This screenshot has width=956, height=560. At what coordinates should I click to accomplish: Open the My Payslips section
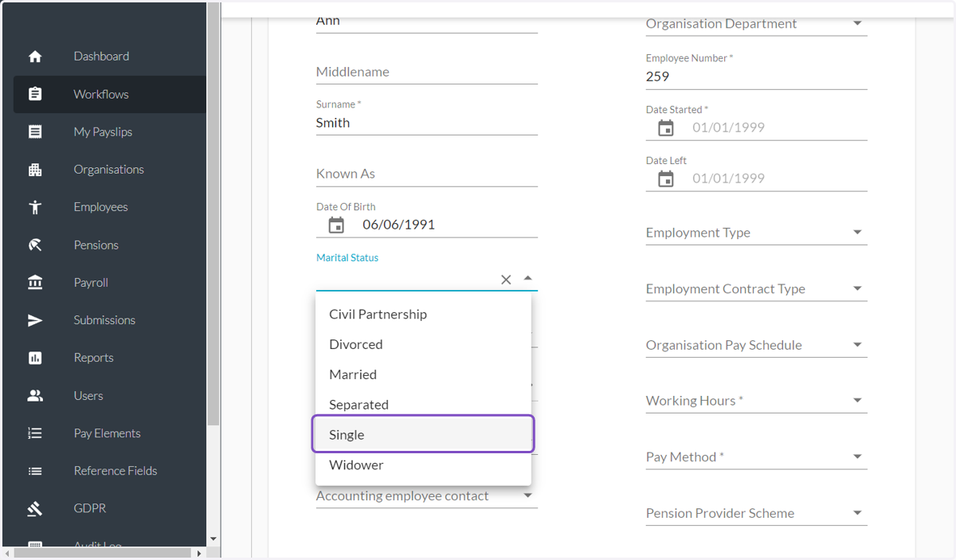(103, 132)
